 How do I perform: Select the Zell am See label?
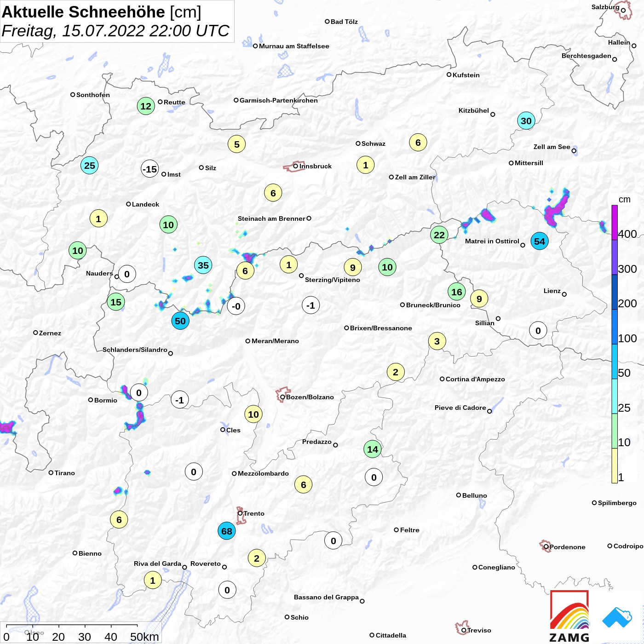[552, 147]
